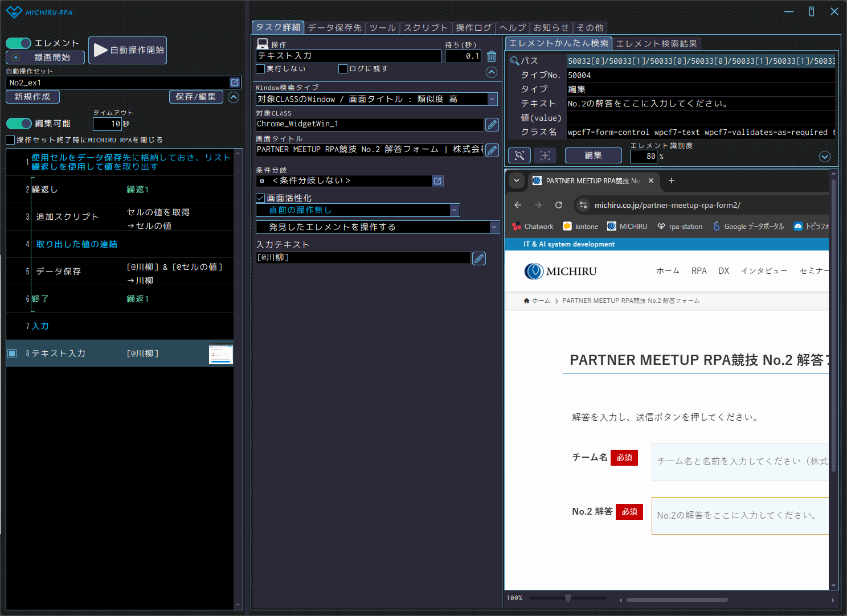Adjust the 100% zoom slider handle
The image size is (847, 616).
pyautogui.click(x=568, y=598)
